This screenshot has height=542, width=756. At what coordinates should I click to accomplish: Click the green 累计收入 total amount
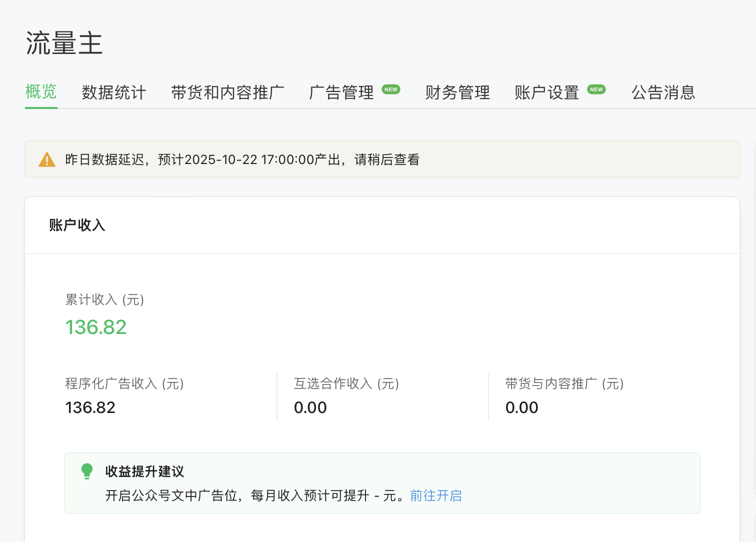(x=96, y=327)
